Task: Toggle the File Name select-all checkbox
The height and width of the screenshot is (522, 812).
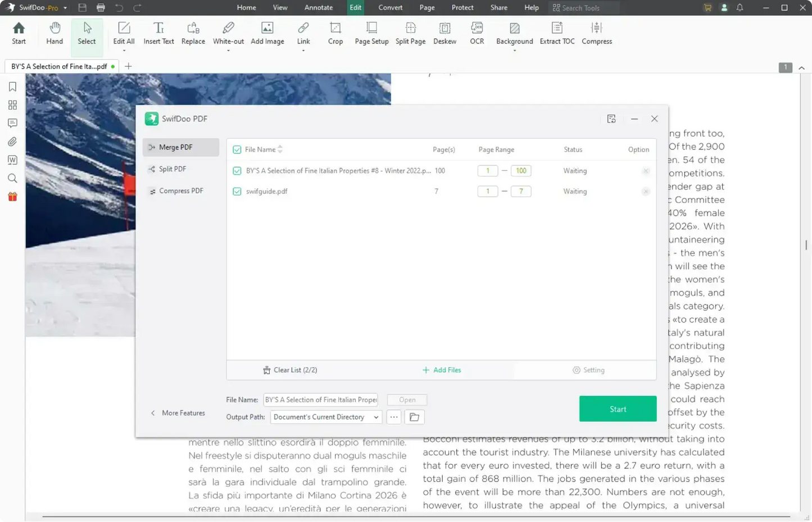Action: (x=237, y=149)
